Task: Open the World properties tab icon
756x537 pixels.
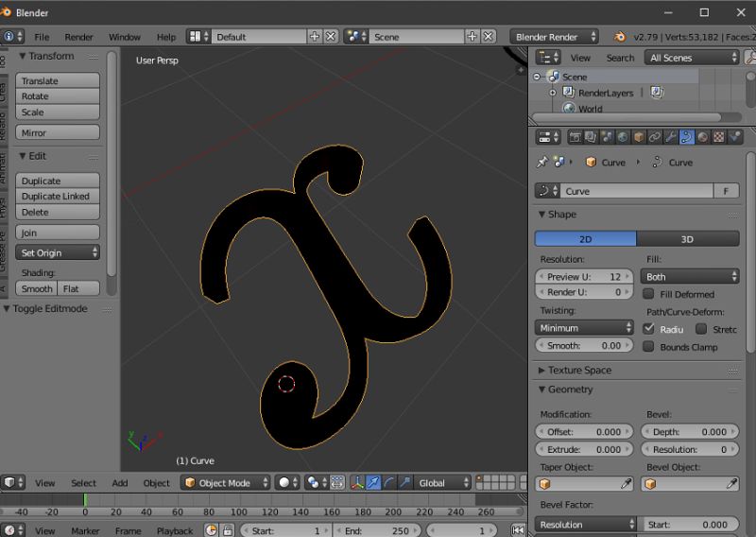Action: pyautogui.click(x=623, y=137)
